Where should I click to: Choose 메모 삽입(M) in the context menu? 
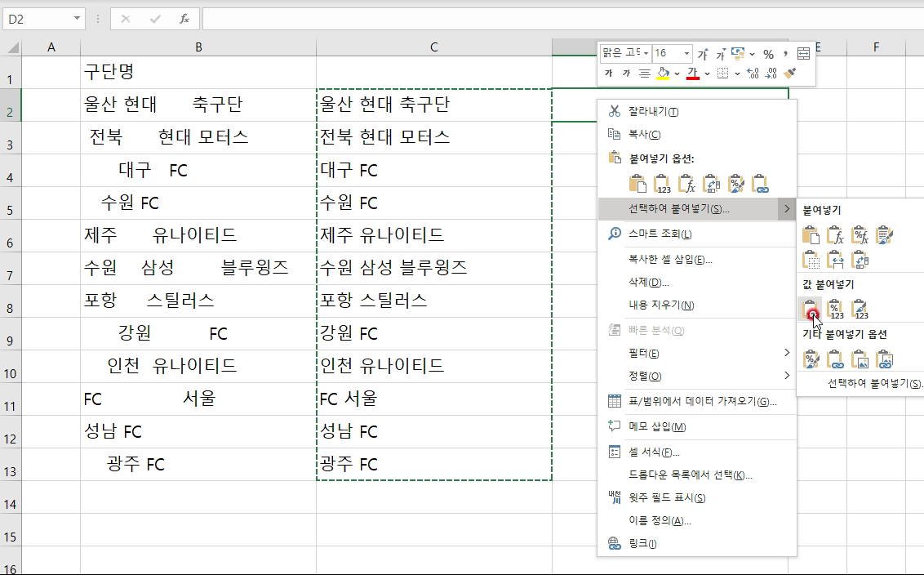[697, 426]
